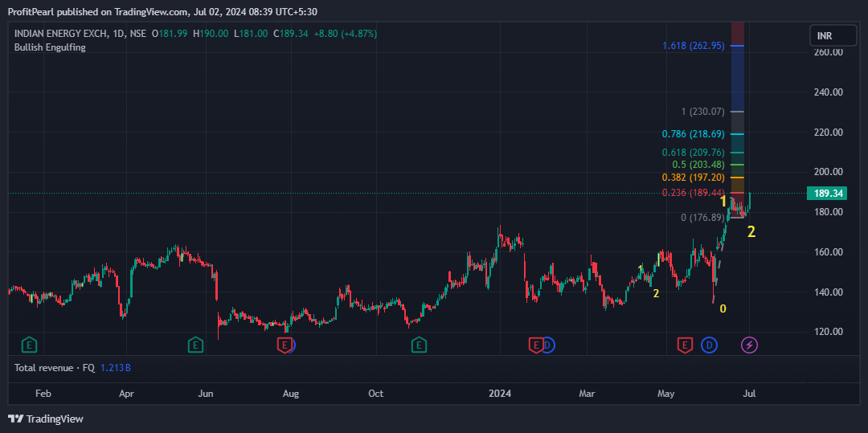Click the purple lightning event icon near Jul
Viewport: 868px width, 433px height.
750,345
